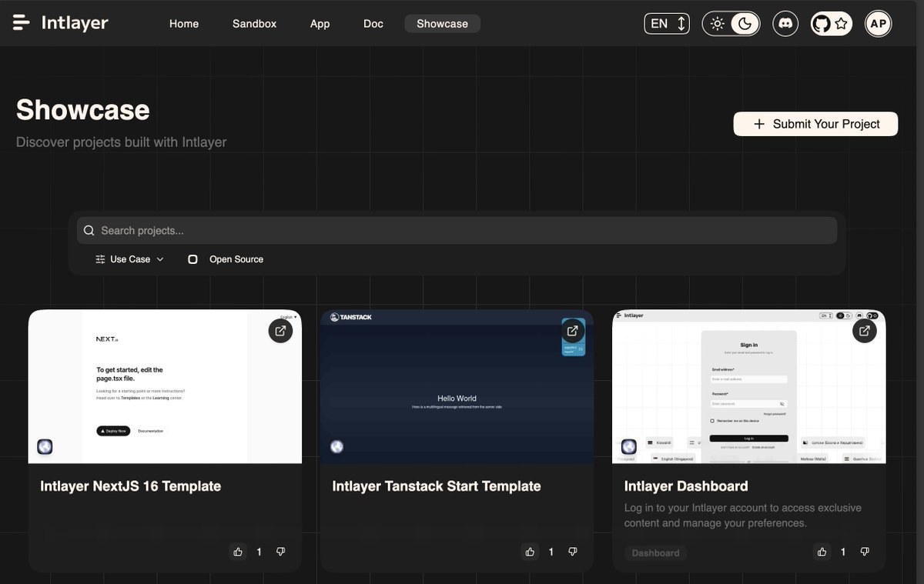This screenshot has width=924, height=584.
Task: Expand the Use Case filter dropdown
Action: [x=129, y=259]
